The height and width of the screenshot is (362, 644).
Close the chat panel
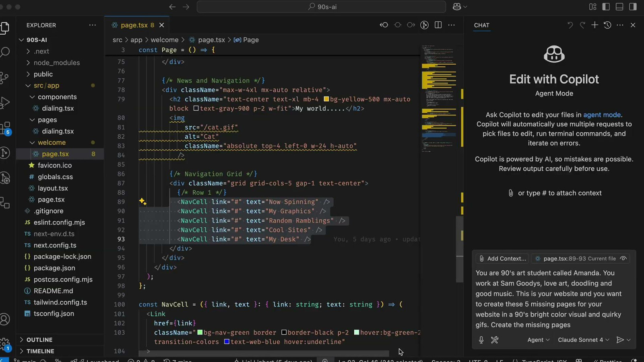pos(633,25)
